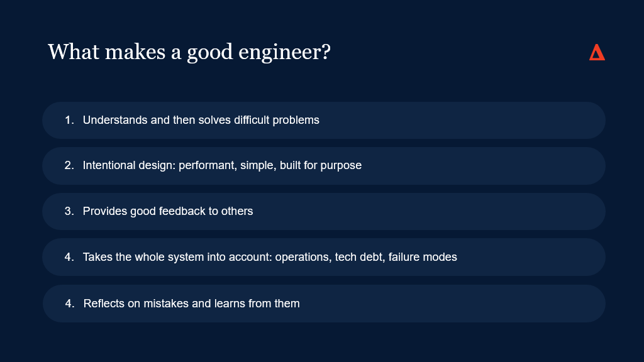Click the red triangle logo icon

coord(597,53)
